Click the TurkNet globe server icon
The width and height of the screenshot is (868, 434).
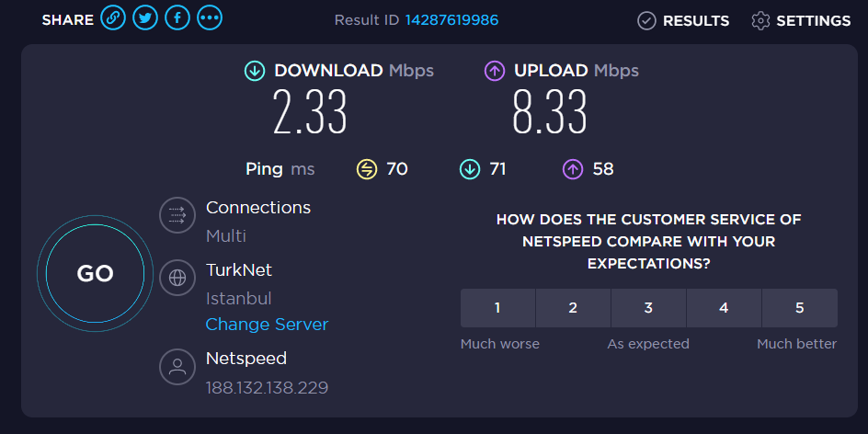coord(177,278)
